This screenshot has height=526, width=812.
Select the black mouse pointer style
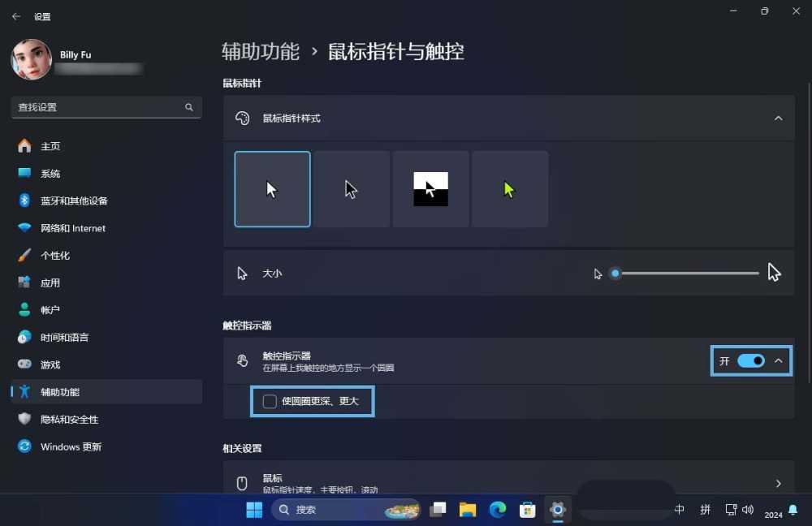[x=352, y=188]
